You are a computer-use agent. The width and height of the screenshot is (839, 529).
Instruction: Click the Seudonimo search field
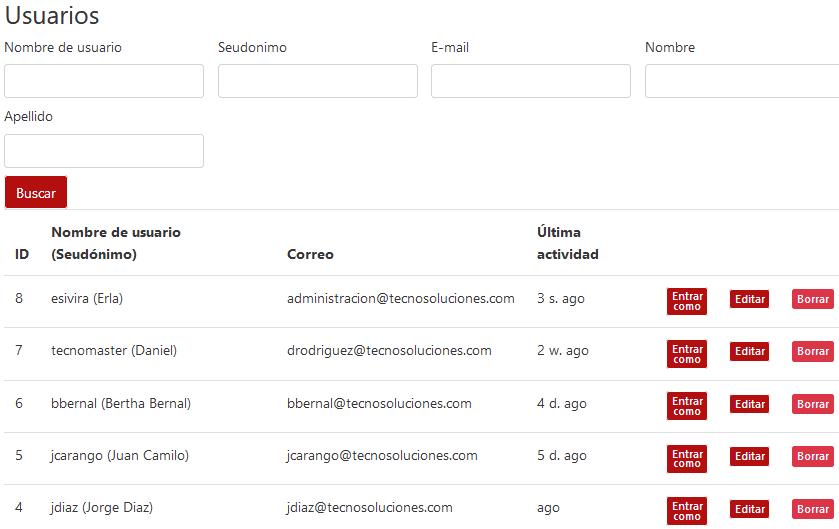click(318, 81)
